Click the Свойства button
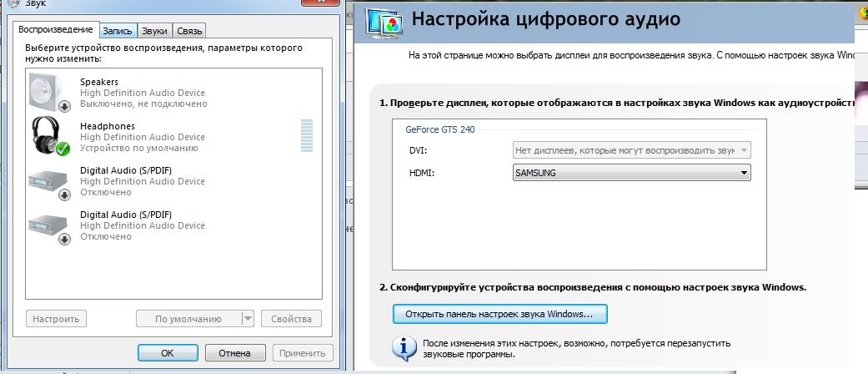Image resolution: width=868 pixels, height=374 pixels. coord(291,318)
